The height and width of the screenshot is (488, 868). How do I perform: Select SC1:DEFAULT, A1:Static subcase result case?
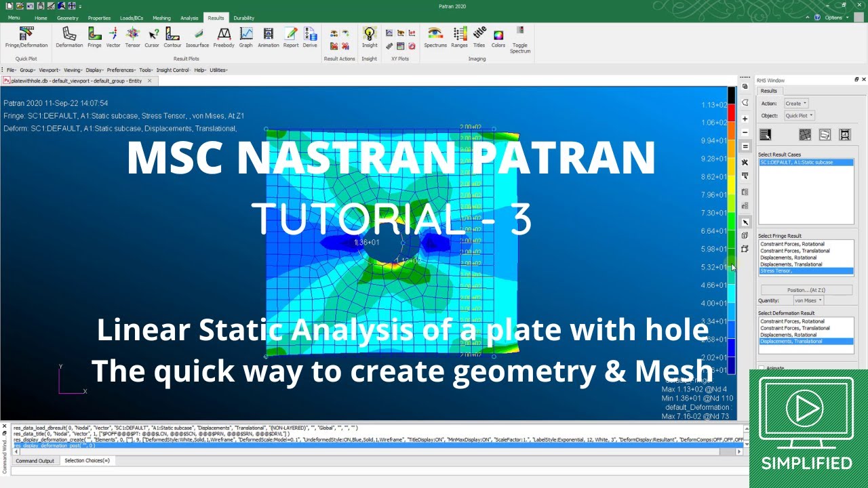click(806, 163)
